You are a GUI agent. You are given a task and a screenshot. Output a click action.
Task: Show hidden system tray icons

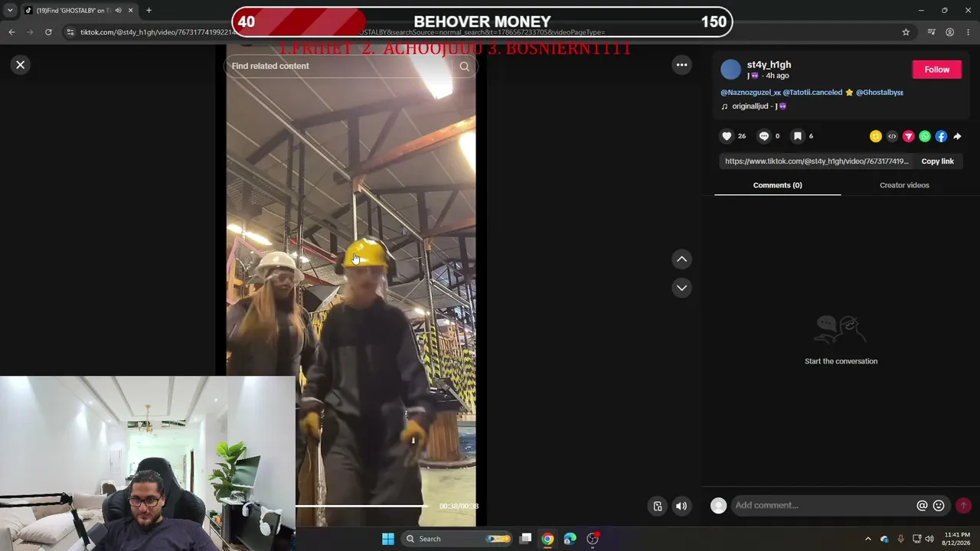point(867,539)
